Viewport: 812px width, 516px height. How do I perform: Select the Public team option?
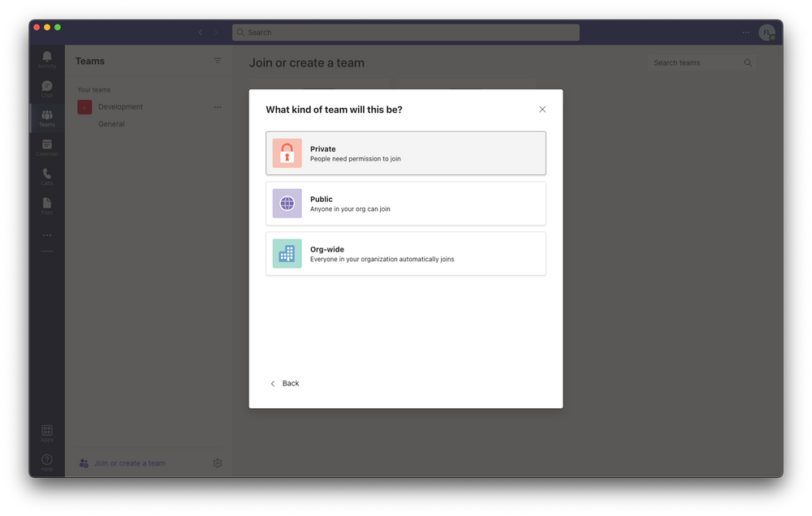[x=405, y=203]
